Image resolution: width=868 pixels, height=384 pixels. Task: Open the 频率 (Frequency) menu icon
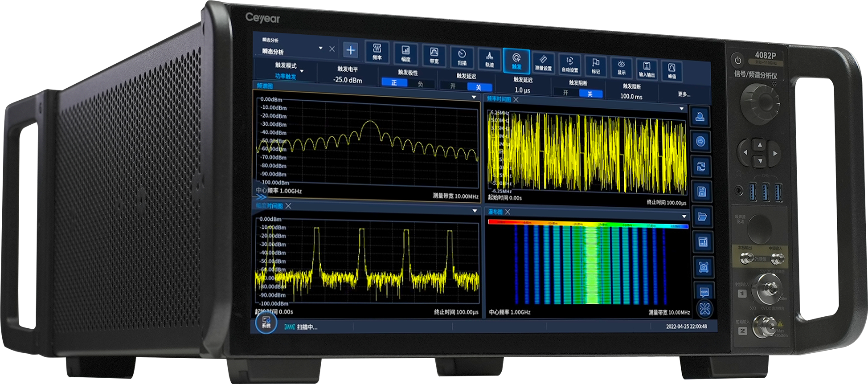[x=377, y=52]
